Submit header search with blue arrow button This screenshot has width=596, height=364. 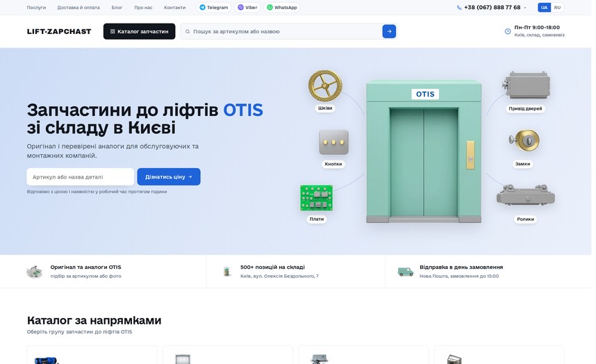pyautogui.click(x=389, y=31)
